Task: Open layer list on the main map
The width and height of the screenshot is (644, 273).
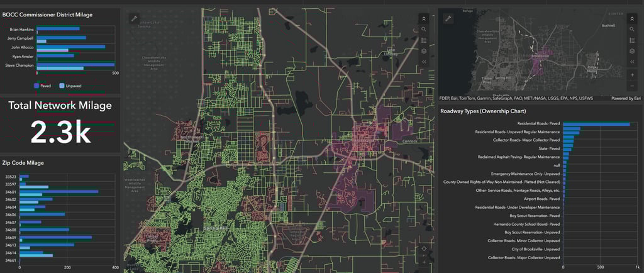Action: [x=424, y=51]
